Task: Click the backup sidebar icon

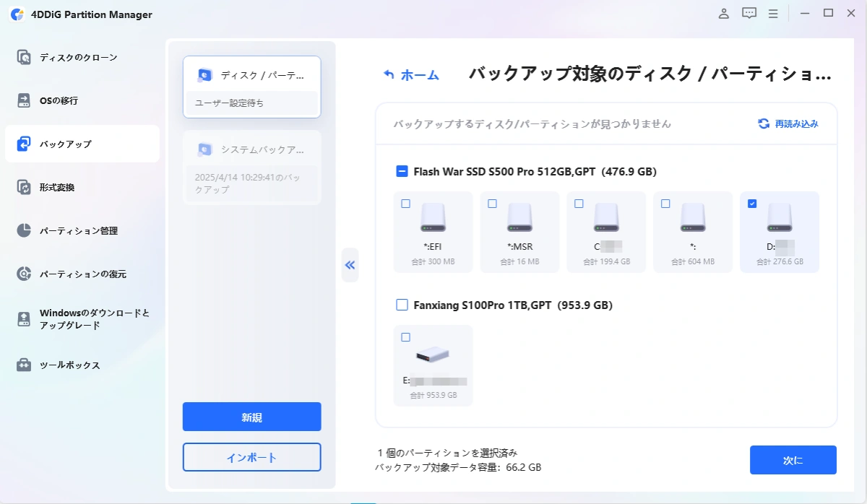Action: tap(24, 144)
